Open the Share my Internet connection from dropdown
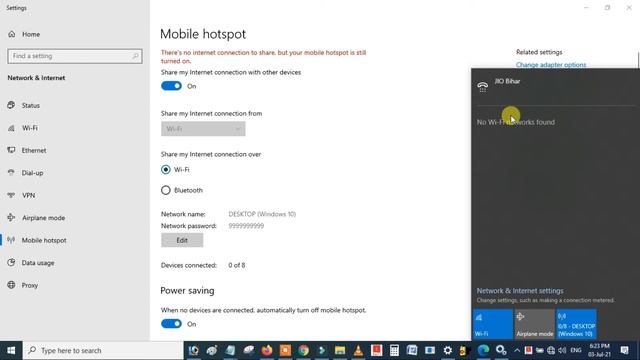 (203, 129)
